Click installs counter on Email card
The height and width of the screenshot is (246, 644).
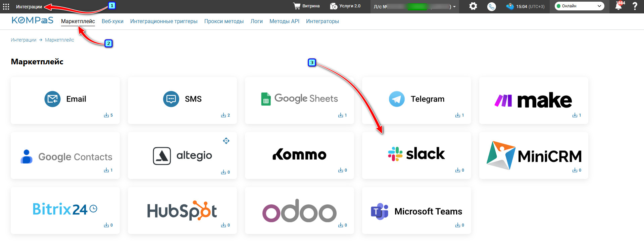pos(108,115)
